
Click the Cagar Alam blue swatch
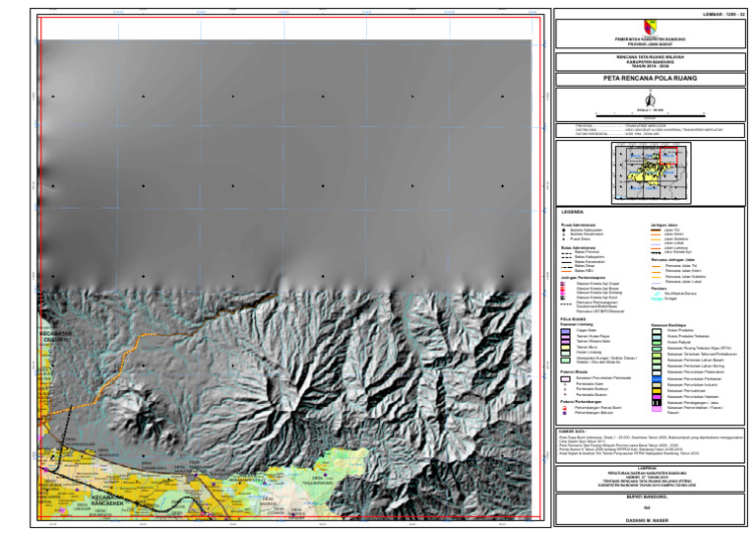coord(566,331)
